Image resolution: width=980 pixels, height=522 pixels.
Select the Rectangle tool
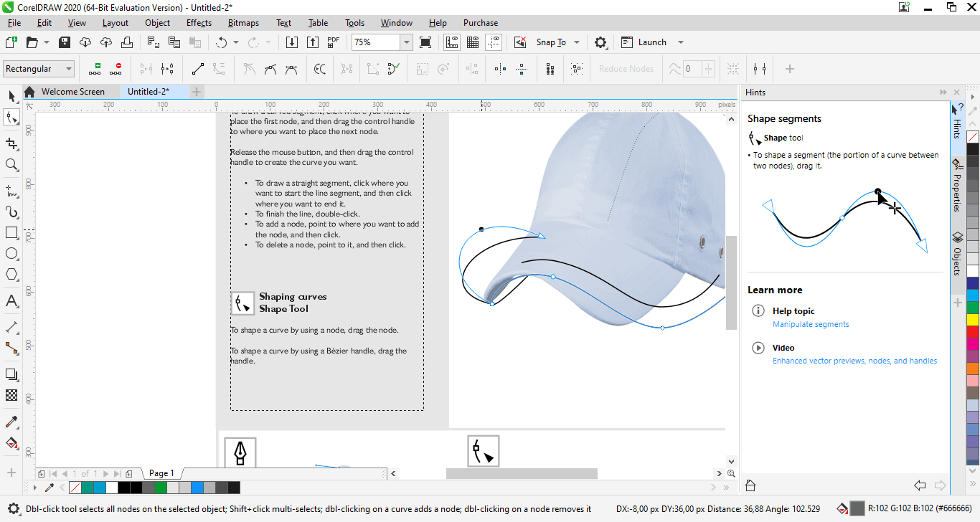[x=11, y=232]
